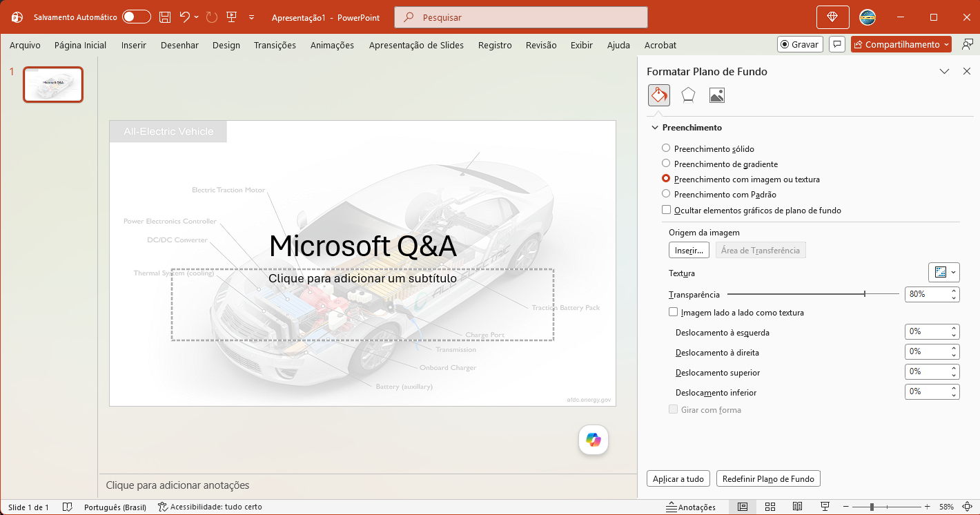This screenshot has width=980, height=515.
Task: Open the Arquivo menu
Action: coord(25,45)
